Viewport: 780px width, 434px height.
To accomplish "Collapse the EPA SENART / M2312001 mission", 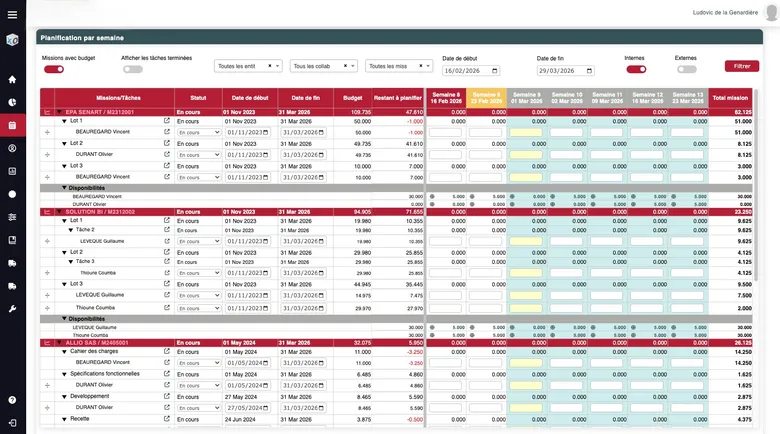I will 59,112.
